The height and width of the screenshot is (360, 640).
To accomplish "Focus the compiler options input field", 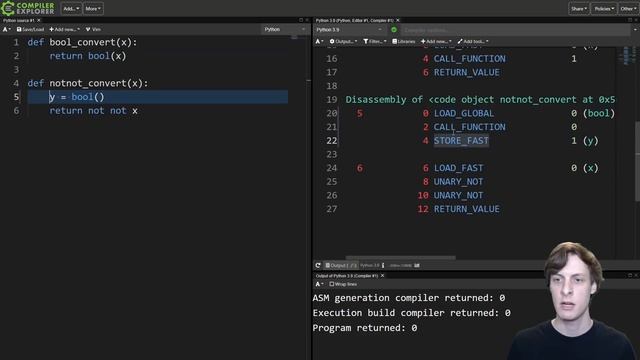I will 516,30.
